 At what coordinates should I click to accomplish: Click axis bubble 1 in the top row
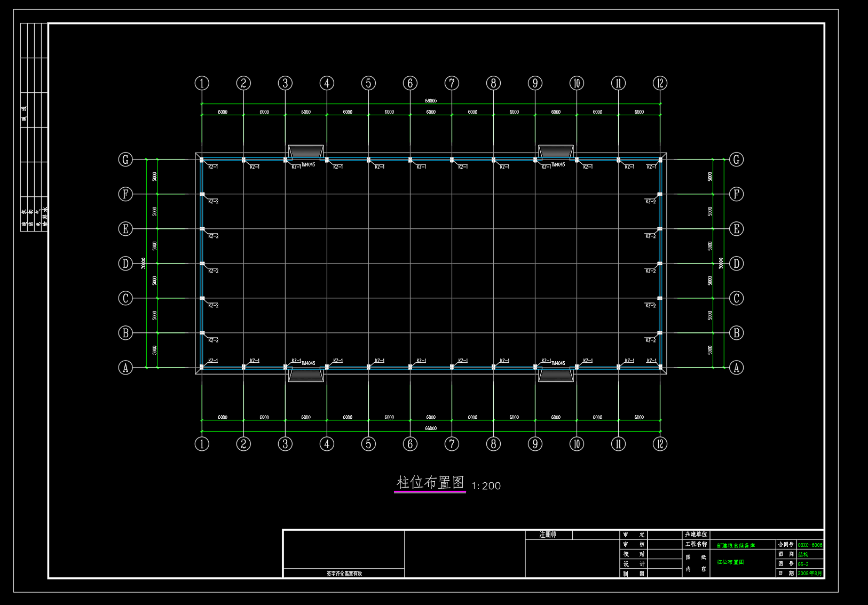point(202,83)
